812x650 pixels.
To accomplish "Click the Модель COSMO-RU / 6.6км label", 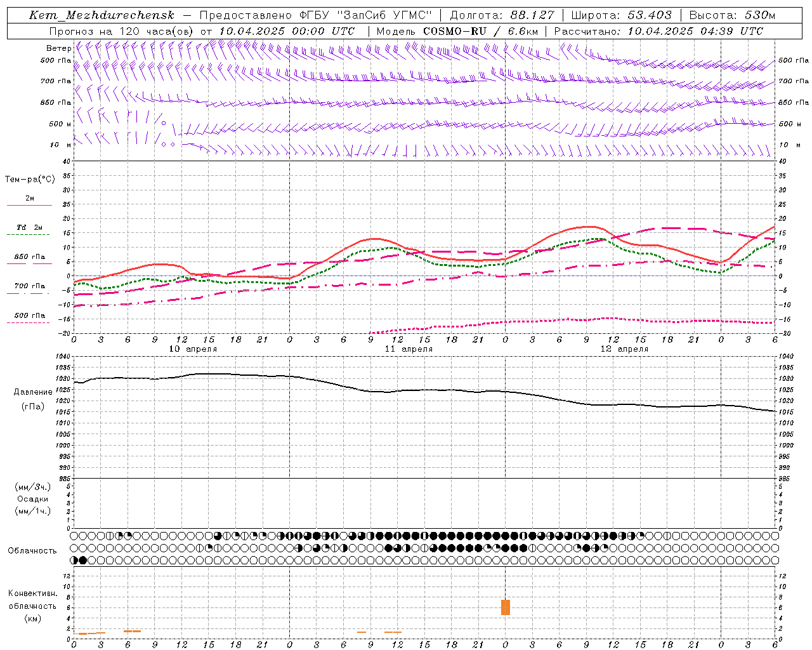I will pyautogui.click(x=457, y=31).
